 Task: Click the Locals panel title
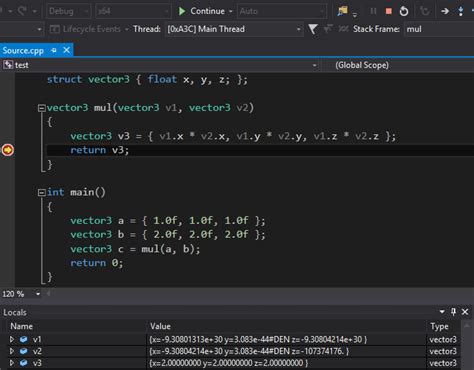(15, 312)
